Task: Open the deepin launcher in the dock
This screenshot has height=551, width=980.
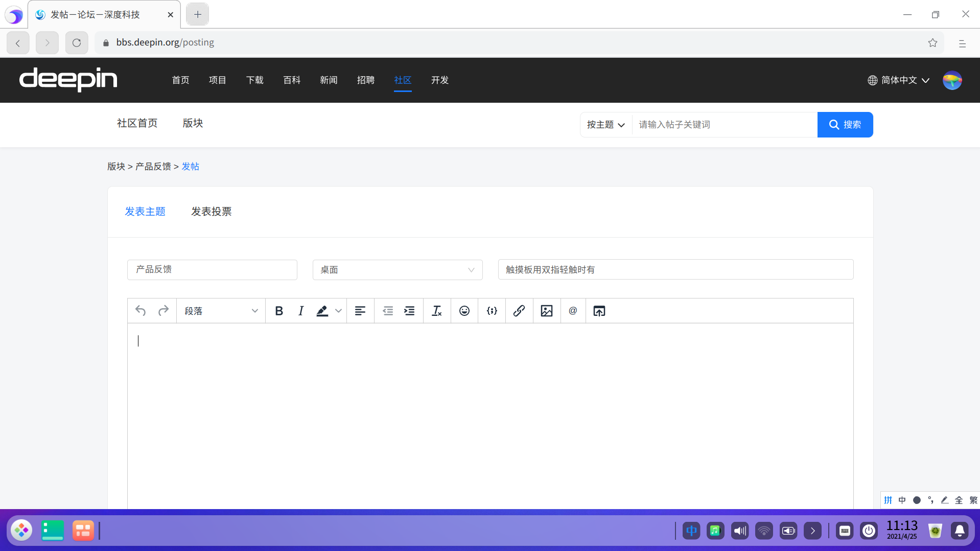Action: pyautogui.click(x=21, y=531)
